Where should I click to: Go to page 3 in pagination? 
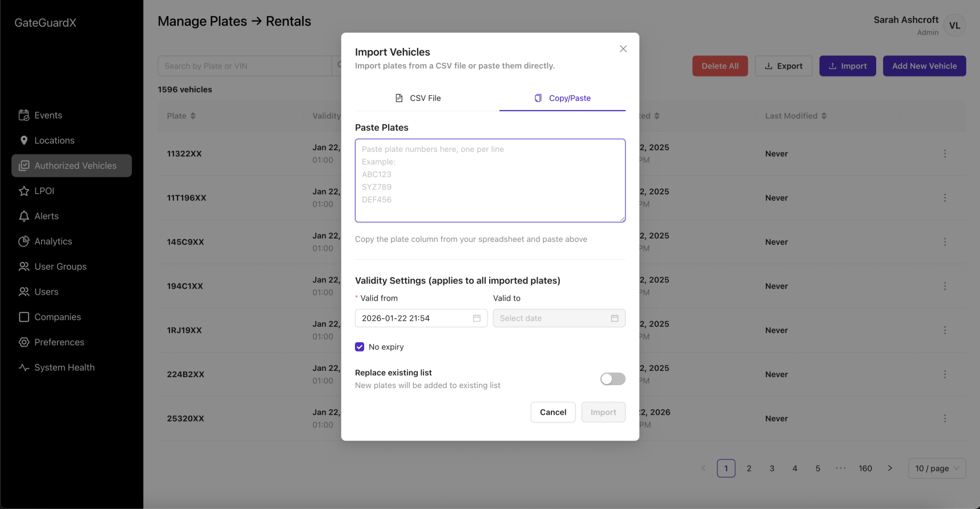(x=772, y=468)
